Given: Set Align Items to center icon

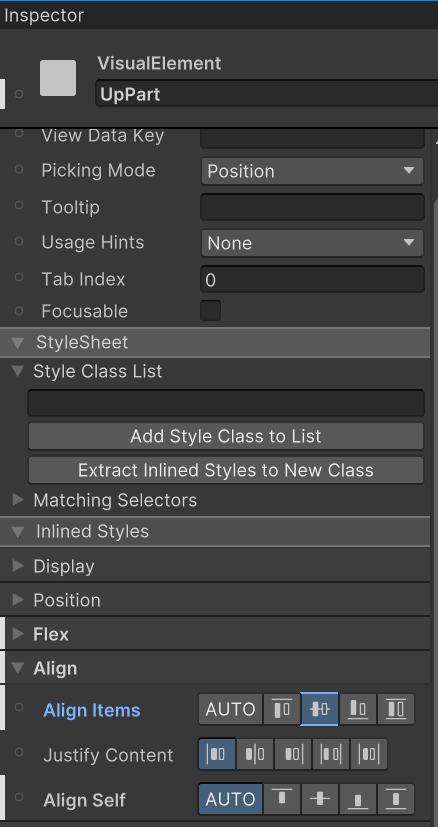Looking at the screenshot, I should pyautogui.click(x=319, y=709).
